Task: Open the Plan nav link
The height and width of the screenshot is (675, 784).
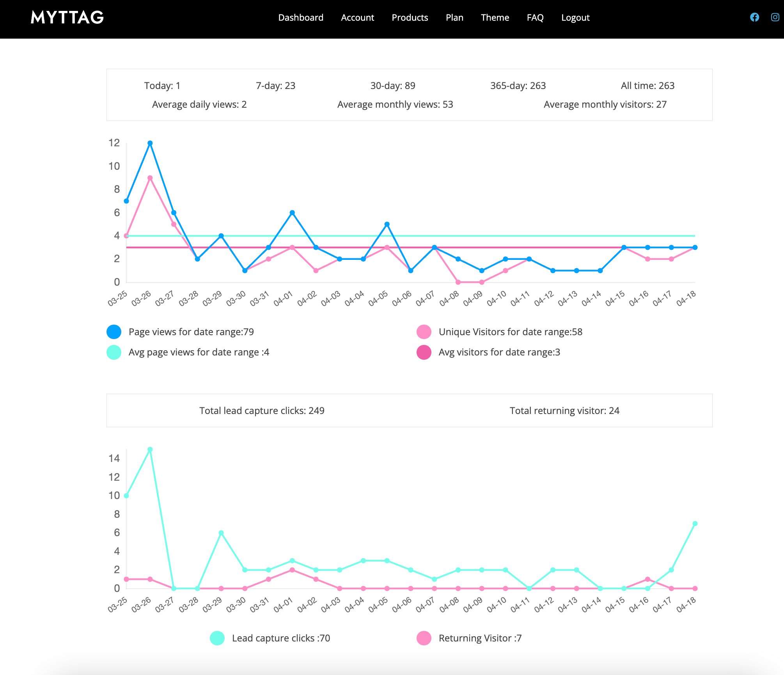Action: tap(454, 18)
